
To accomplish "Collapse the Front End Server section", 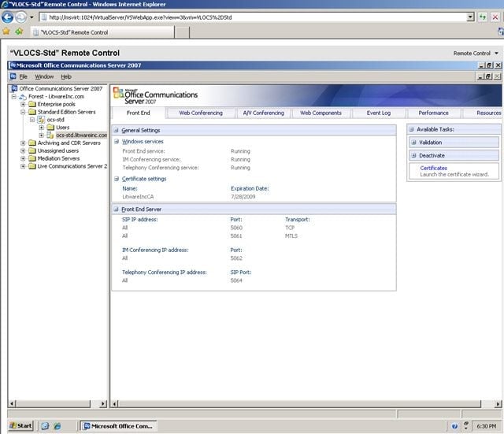I will coord(116,210).
